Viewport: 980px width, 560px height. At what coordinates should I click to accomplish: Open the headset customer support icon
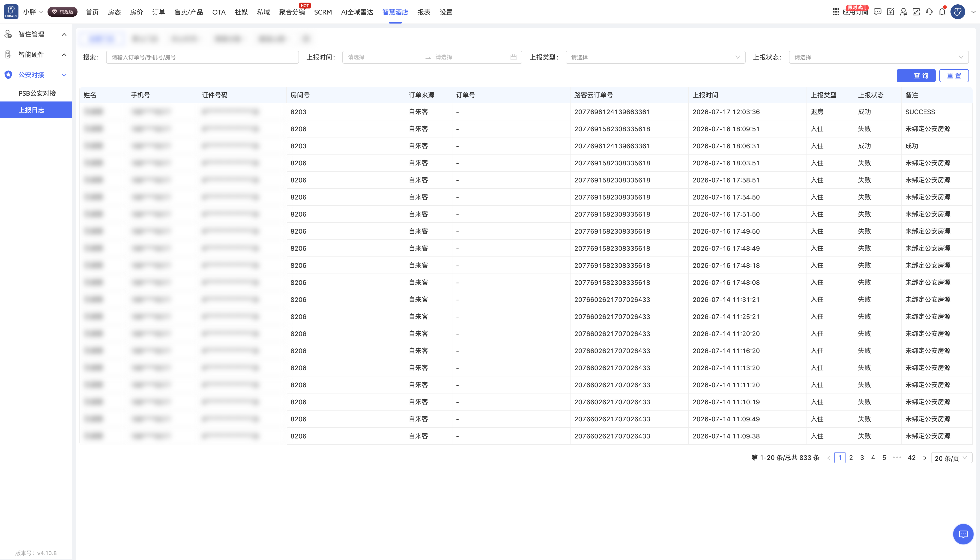[x=929, y=12]
